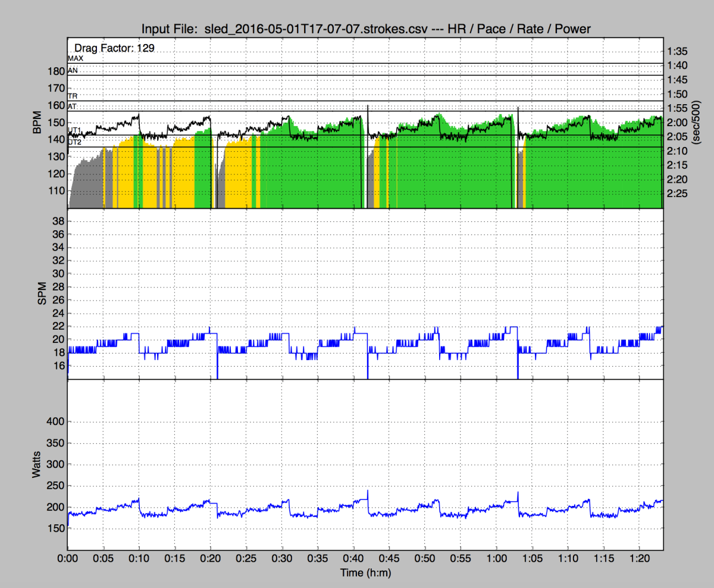Click the 0:00 tick on the time axis
The height and width of the screenshot is (588, 714).
click(x=68, y=559)
